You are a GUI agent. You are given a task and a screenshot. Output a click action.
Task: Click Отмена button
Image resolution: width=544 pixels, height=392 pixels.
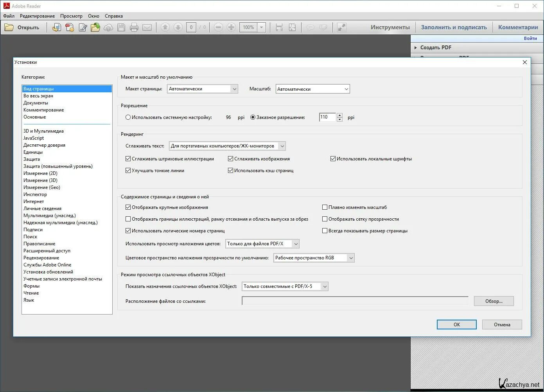pyautogui.click(x=502, y=325)
